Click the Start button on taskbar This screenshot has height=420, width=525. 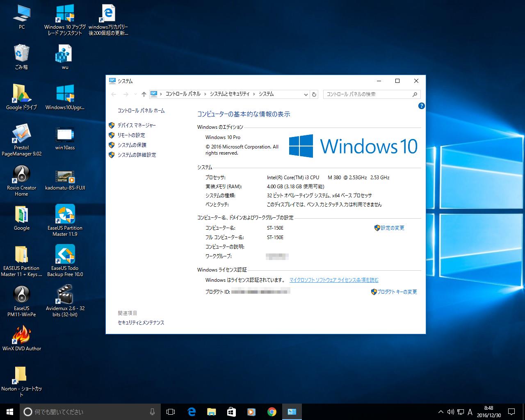click(x=10, y=411)
